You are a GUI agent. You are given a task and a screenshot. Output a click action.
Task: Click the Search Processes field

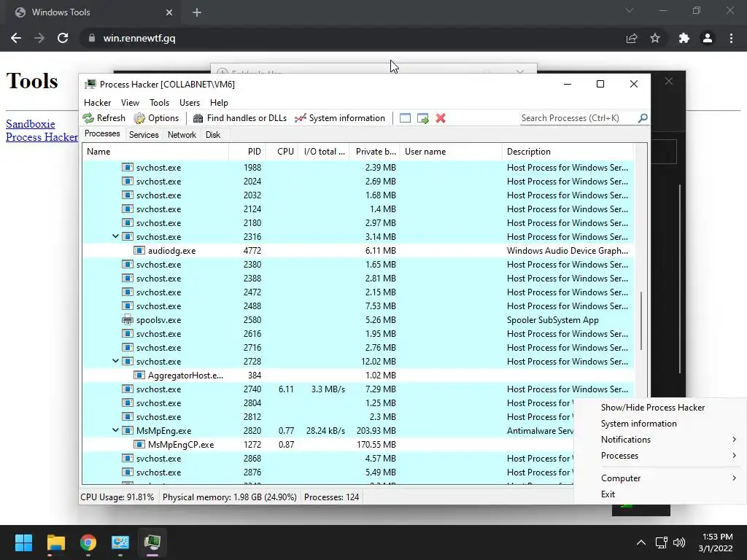click(x=578, y=118)
